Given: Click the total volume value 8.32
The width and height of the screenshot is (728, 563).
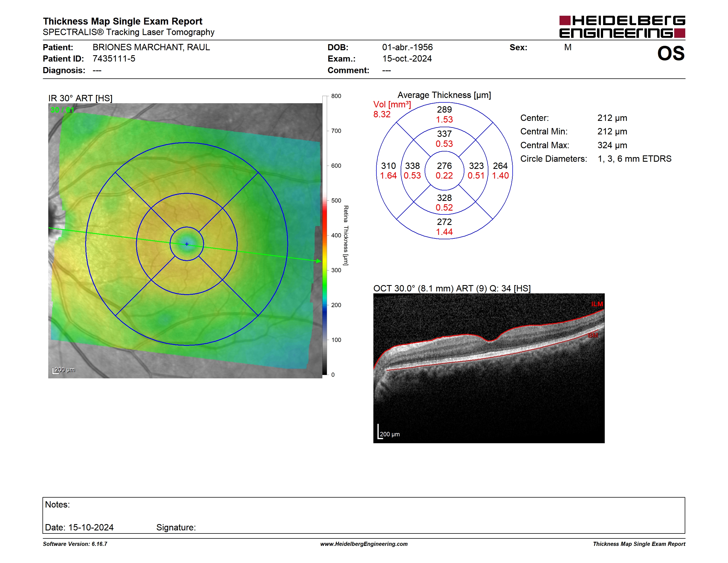Looking at the screenshot, I should pos(382,115).
